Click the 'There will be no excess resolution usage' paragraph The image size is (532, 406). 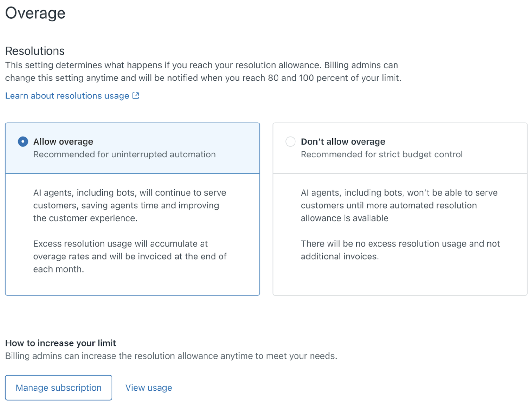tap(400, 250)
